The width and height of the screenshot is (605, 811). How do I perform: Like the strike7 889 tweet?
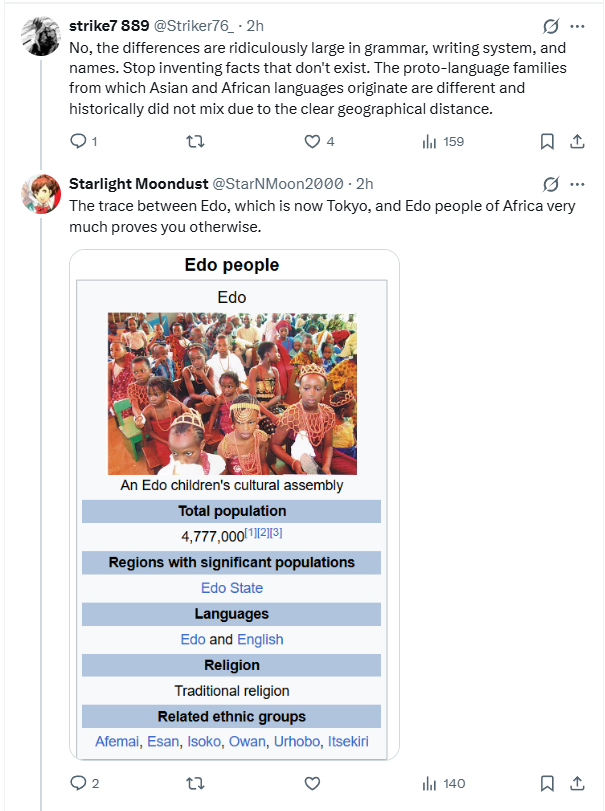319,141
